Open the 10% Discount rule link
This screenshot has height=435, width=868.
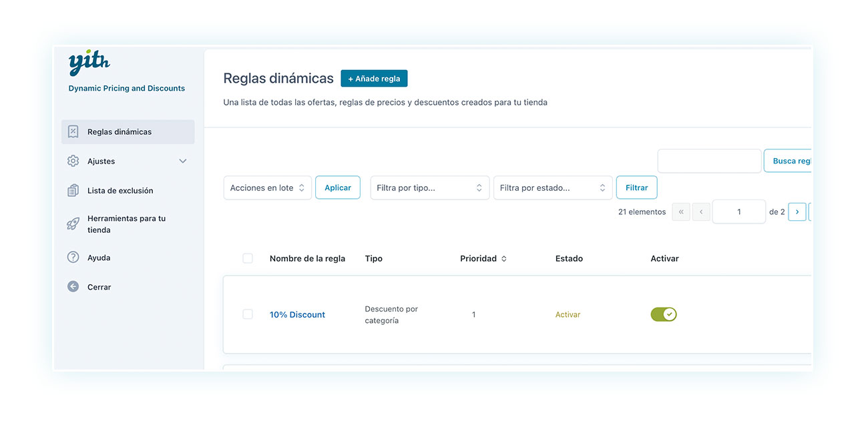click(297, 314)
